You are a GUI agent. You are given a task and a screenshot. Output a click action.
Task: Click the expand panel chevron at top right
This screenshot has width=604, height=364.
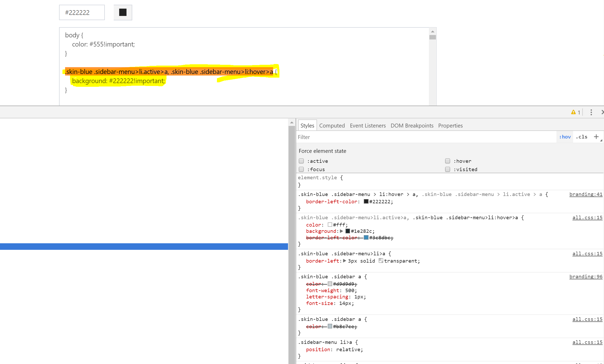602,112
